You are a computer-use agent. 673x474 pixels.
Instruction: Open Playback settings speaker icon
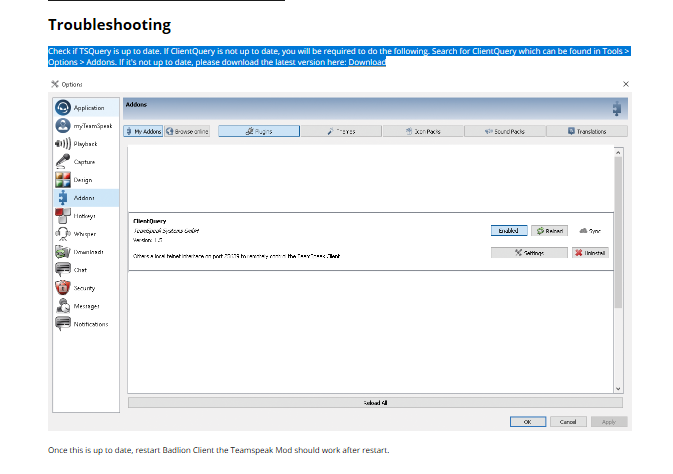(63, 144)
